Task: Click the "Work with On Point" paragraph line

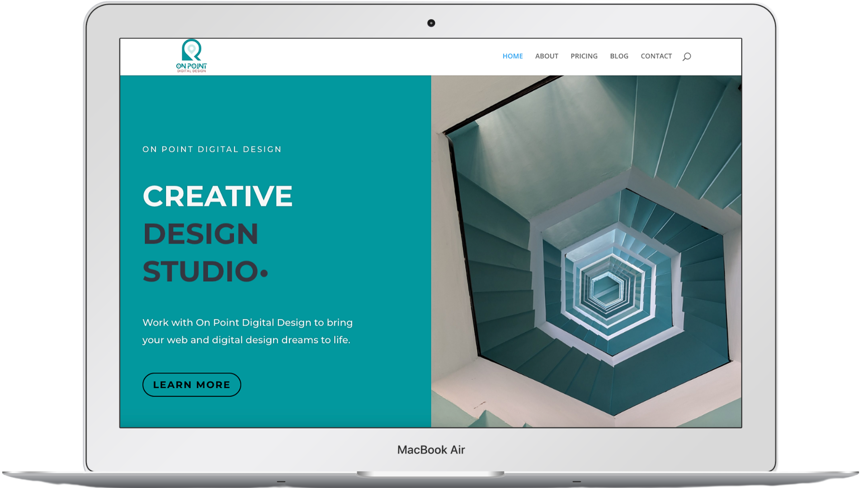Action: [x=247, y=323]
